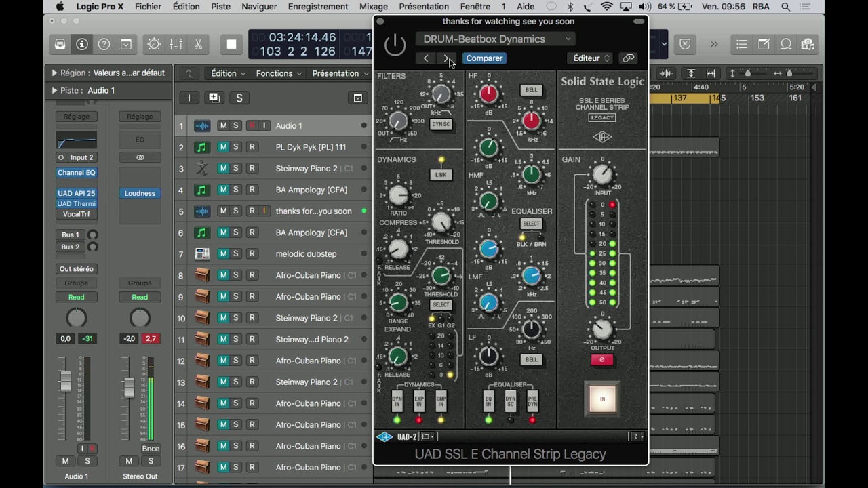Toggle the PRE DYN switch
This screenshot has height=488, width=868.
[532, 402]
